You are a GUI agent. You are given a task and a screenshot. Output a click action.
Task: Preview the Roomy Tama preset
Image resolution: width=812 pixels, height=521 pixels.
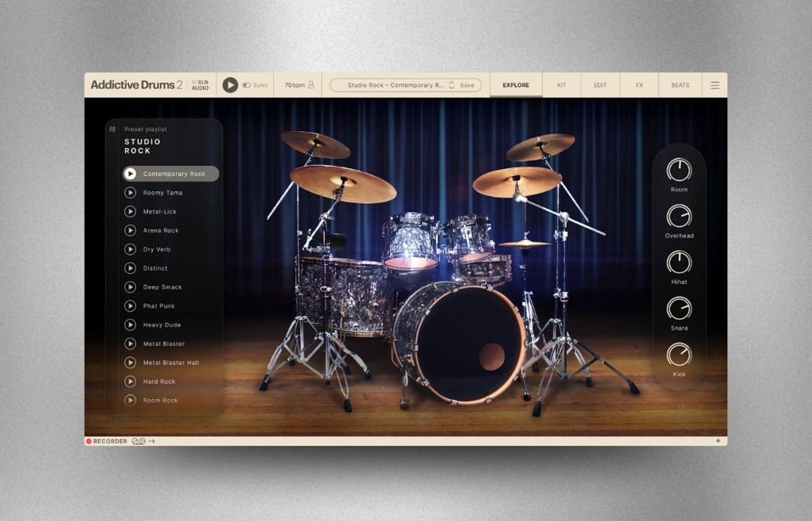coord(130,193)
